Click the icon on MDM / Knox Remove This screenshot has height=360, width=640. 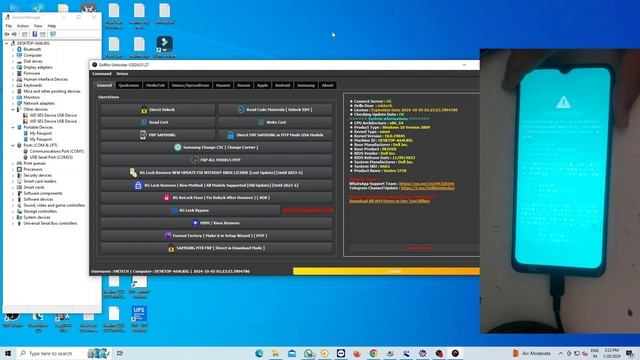point(195,223)
